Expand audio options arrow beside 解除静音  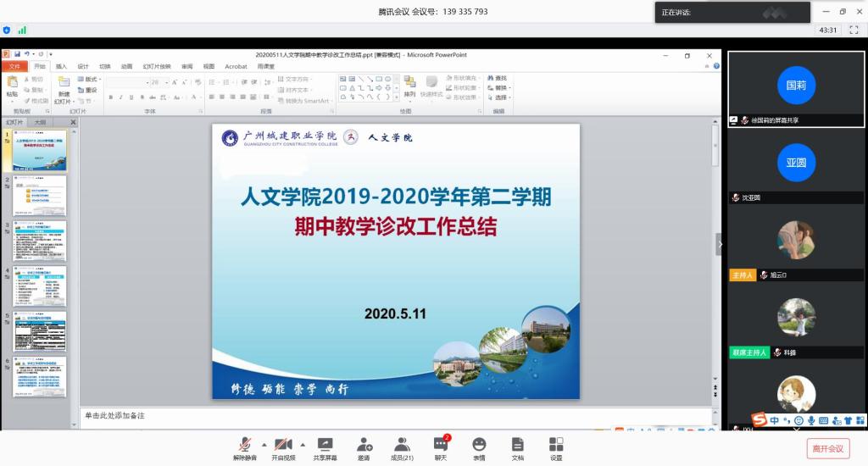pyautogui.click(x=263, y=444)
